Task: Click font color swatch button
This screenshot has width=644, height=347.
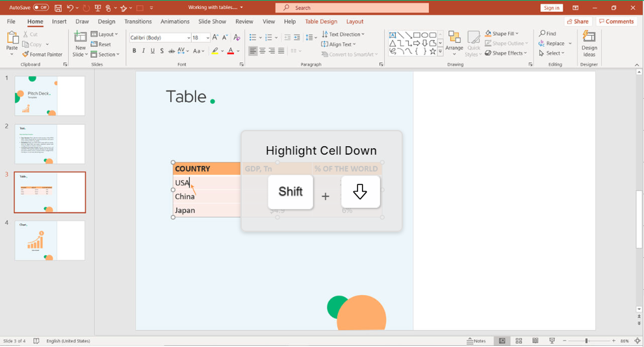Action: click(231, 51)
